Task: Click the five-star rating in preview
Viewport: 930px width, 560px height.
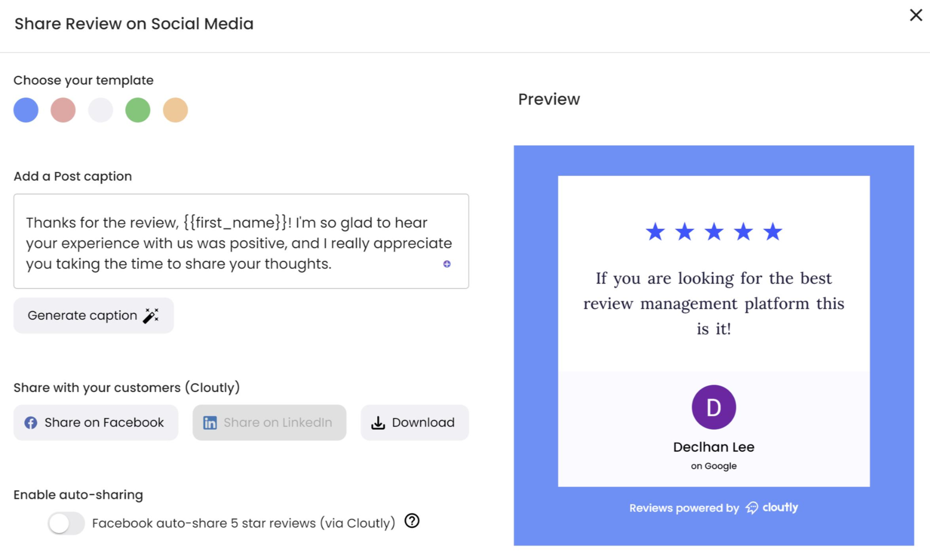Action: click(x=714, y=232)
